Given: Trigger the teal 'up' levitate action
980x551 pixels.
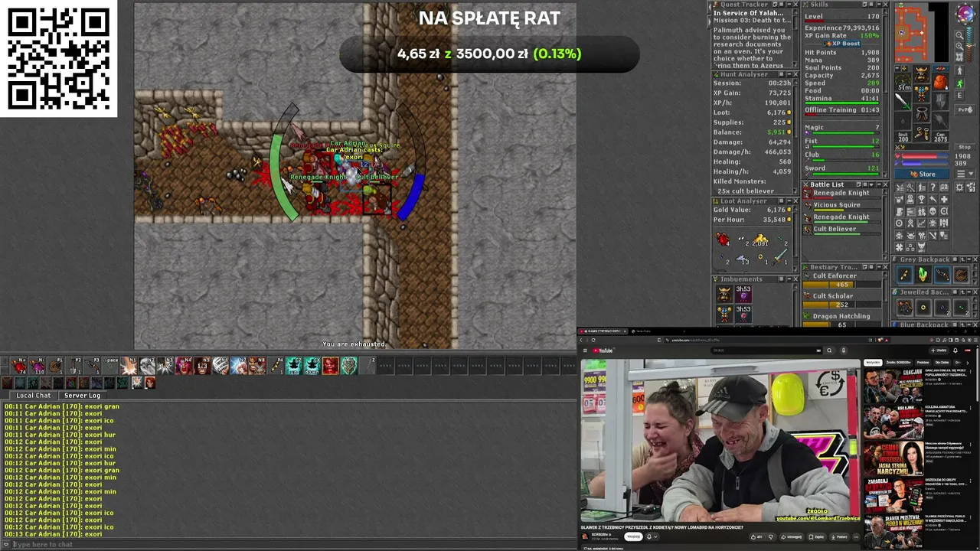Looking at the screenshot, I should click(x=294, y=367).
